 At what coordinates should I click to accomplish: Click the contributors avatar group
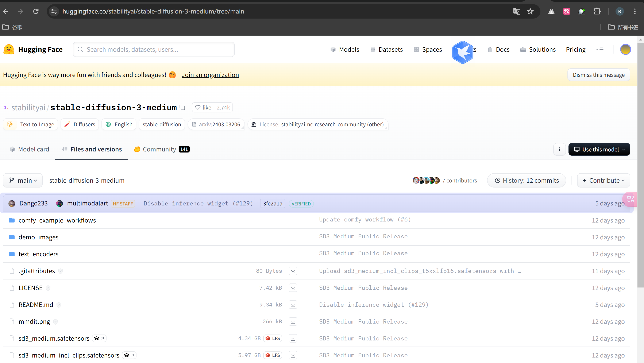426,181
